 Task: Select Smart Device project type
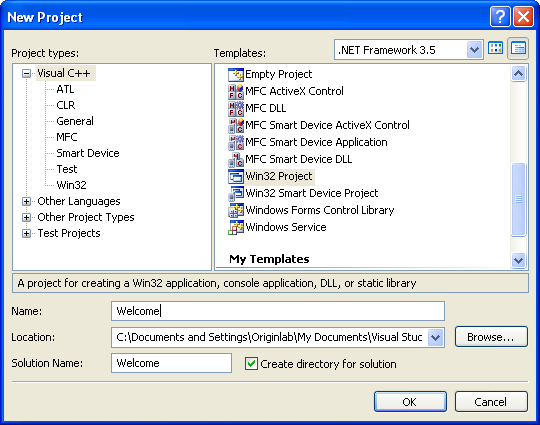(x=88, y=153)
